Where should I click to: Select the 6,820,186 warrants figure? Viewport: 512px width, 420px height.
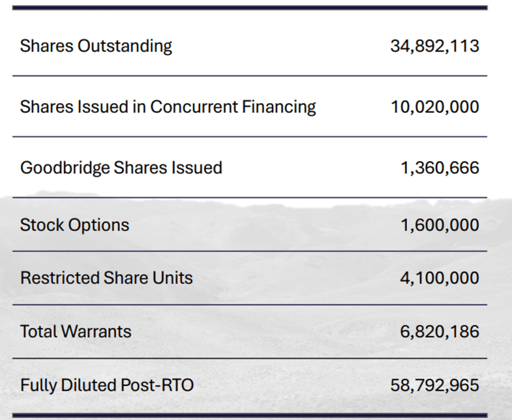click(x=440, y=332)
